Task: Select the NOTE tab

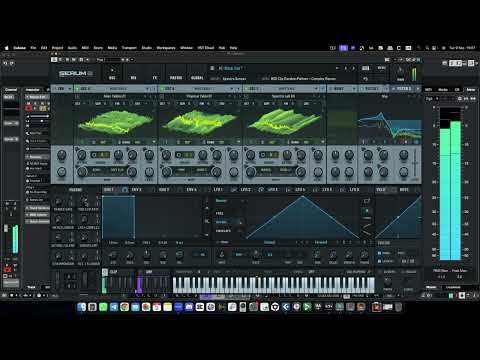Action: [x=404, y=190]
